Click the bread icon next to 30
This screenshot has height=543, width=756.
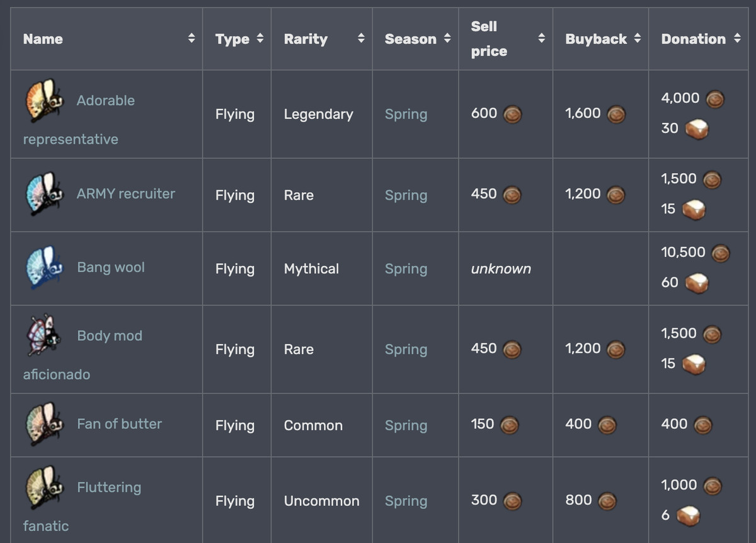point(696,129)
